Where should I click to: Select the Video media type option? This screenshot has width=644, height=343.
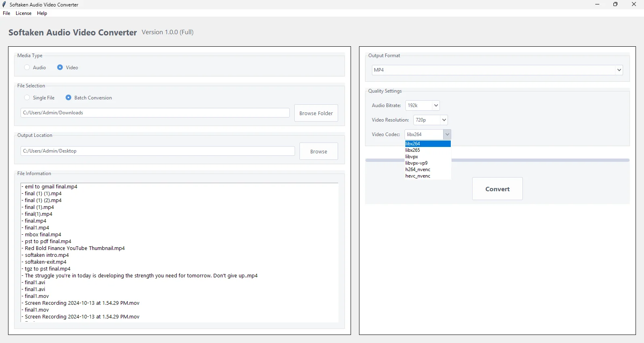(x=60, y=68)
